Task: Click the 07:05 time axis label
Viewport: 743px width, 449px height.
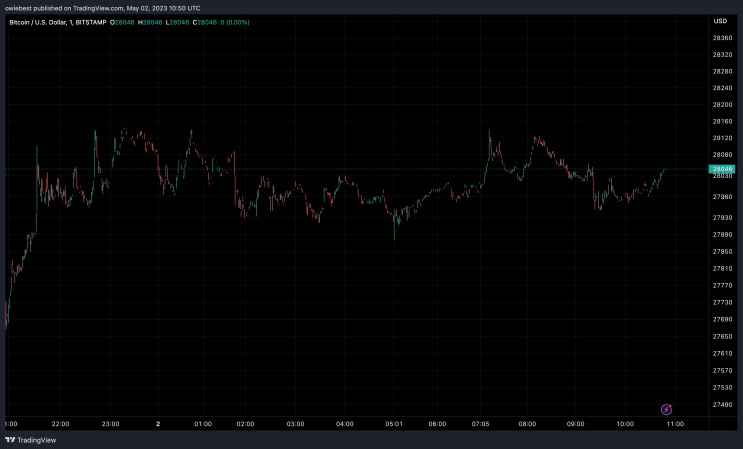Action: click(x=480, y=424)
